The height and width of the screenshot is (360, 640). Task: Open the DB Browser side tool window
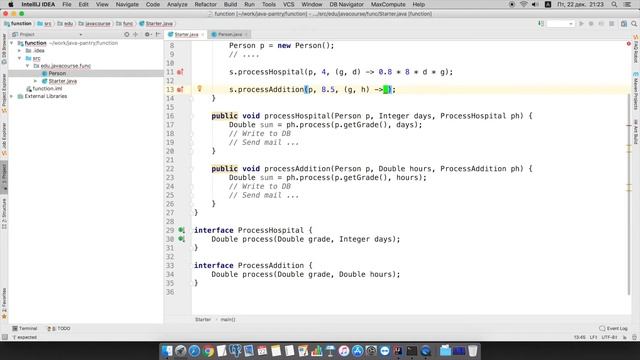(4, 49)
